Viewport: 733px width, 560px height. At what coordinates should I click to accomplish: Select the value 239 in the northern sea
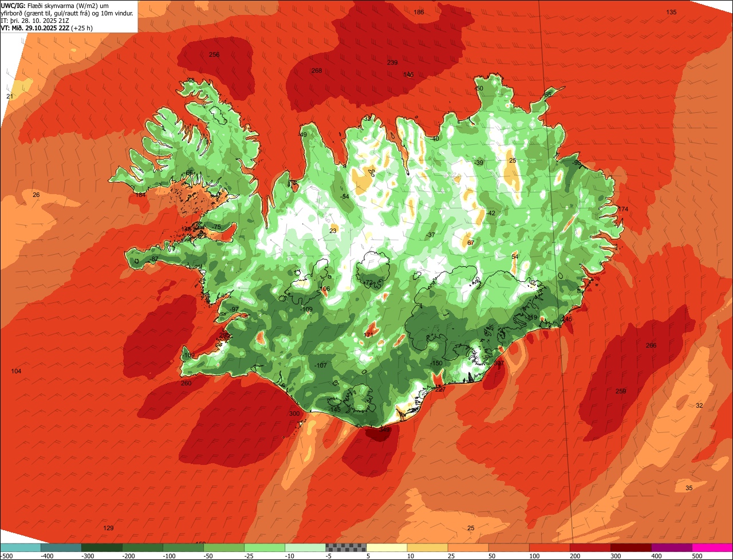click(392, 63)
